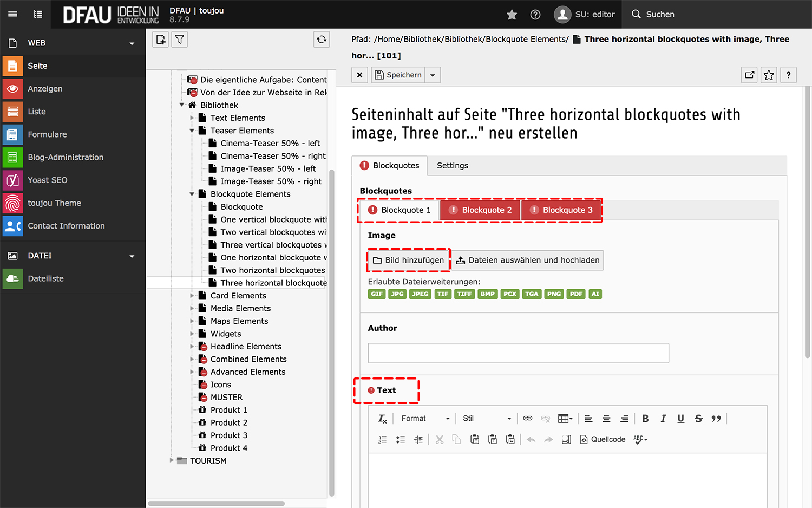Switch to the Settings tab
This screenshot has height=508, width=812.
tap(453, 166)
